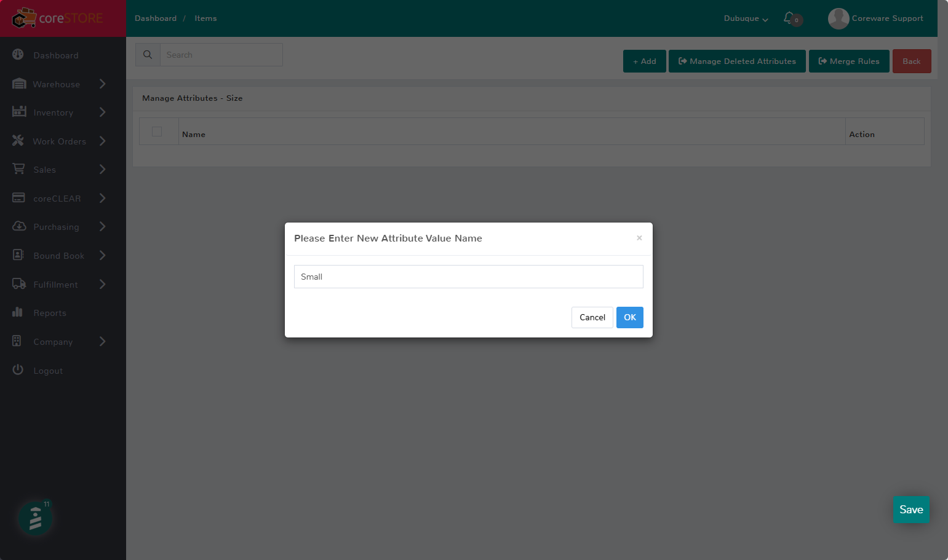Click the Fulfillment truck icon
Image resolution: width=948 pixels, height=560 pixels.
point(19,284)
